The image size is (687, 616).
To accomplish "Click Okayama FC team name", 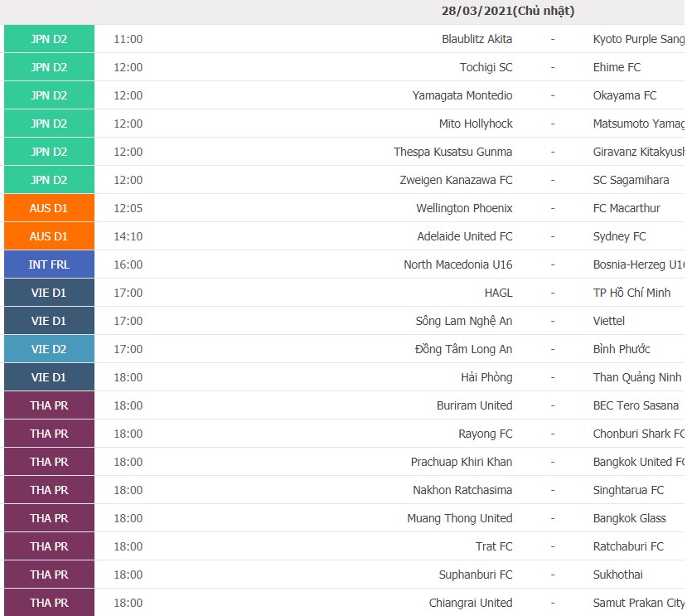I will [x=624, y=95].
